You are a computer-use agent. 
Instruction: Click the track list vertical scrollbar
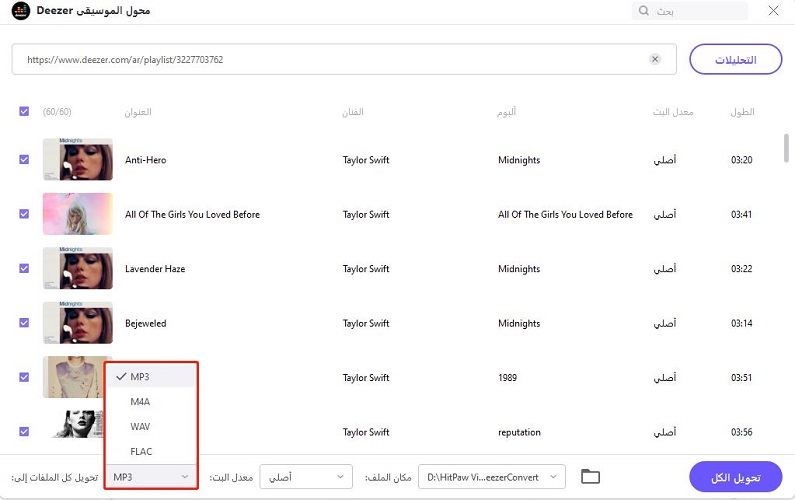pos(786,148)
